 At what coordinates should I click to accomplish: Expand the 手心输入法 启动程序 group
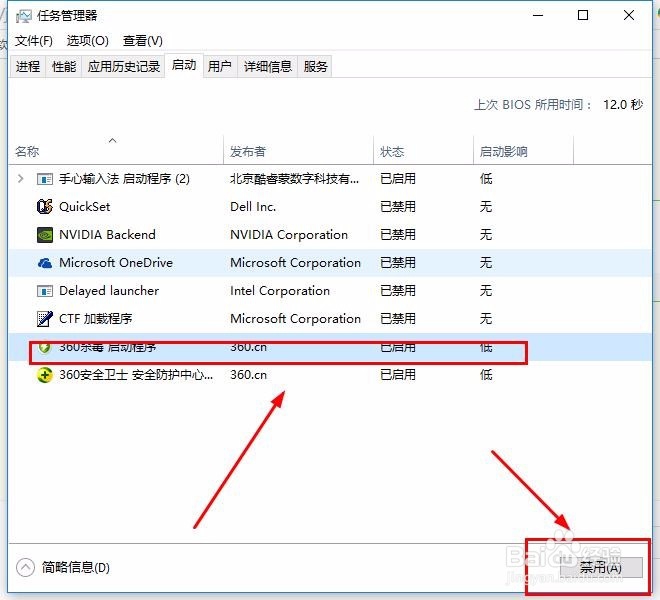(x=20, y=179)
